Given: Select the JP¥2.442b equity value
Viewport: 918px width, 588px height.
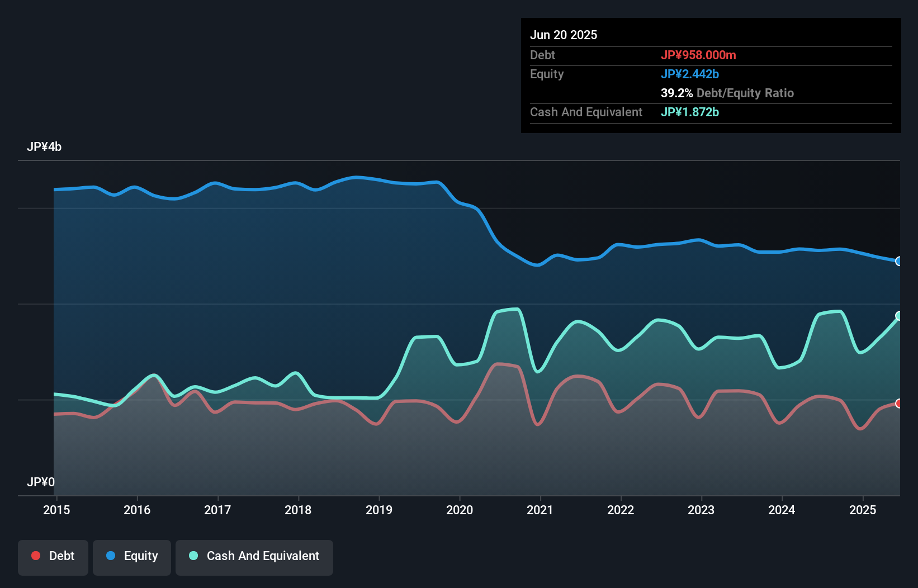Looking at the screenshot, I should tap(690, 74).
